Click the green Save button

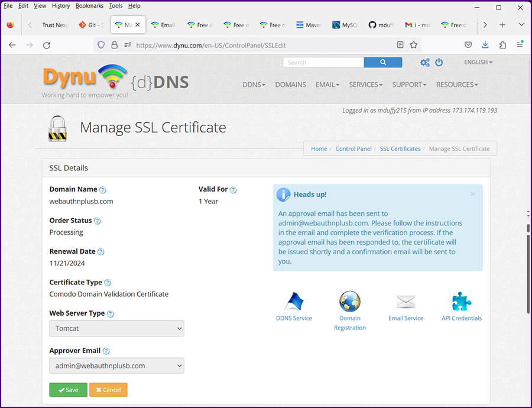tap(68, 390)
